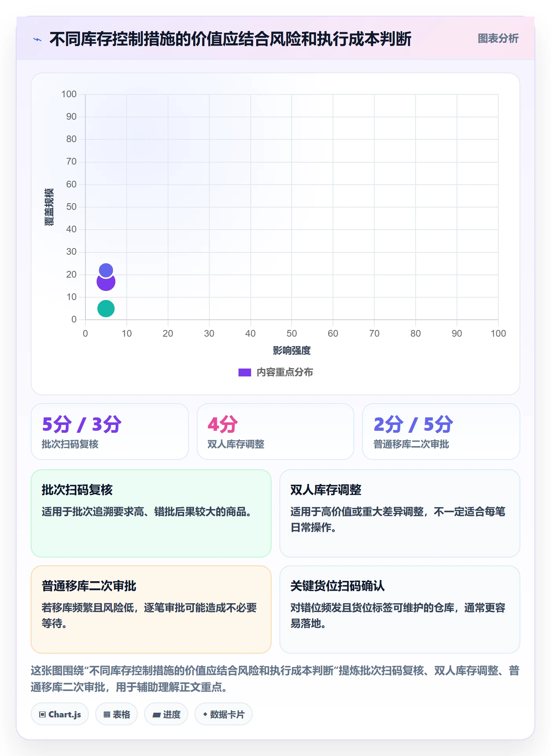Viewport: 551px width, 756px height.
Task: Open the 关键货位扫码确认 detail card heading
Action: (x=338, y=586)
